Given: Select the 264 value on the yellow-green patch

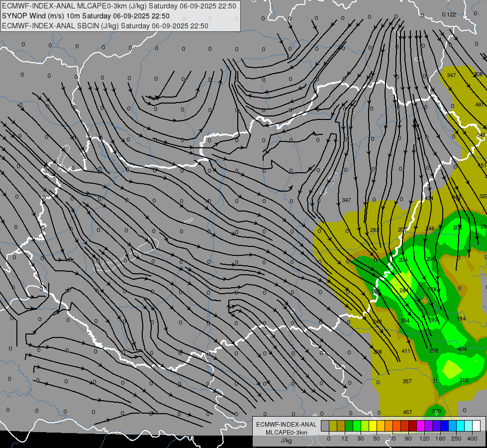Looking at the screenshot, I should 404,290.
